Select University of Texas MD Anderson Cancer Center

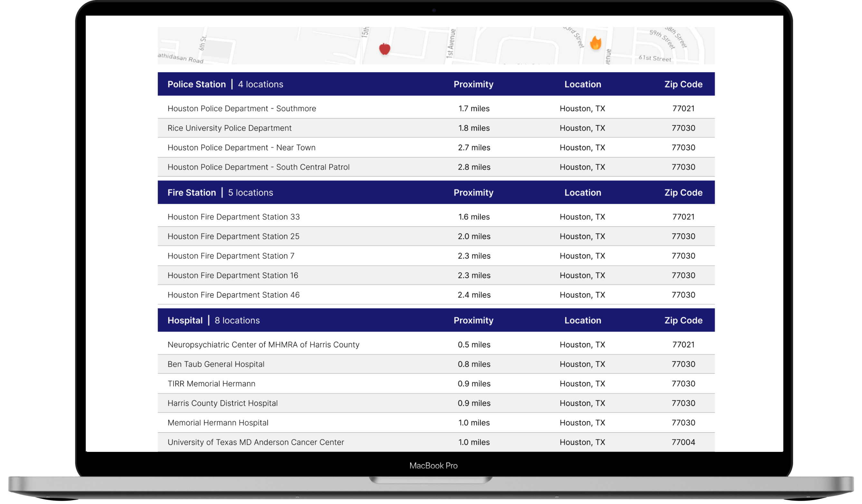436,442
